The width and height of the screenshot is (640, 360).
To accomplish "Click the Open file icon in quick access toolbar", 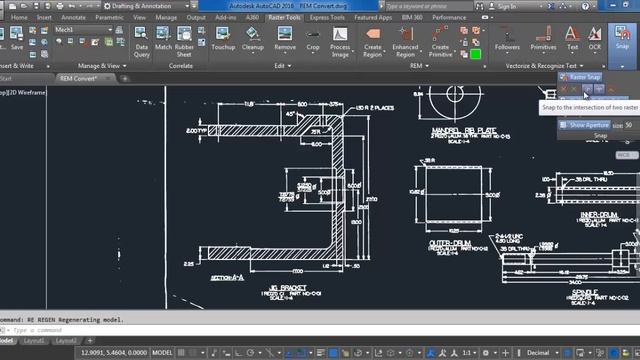I will [24, 6].
